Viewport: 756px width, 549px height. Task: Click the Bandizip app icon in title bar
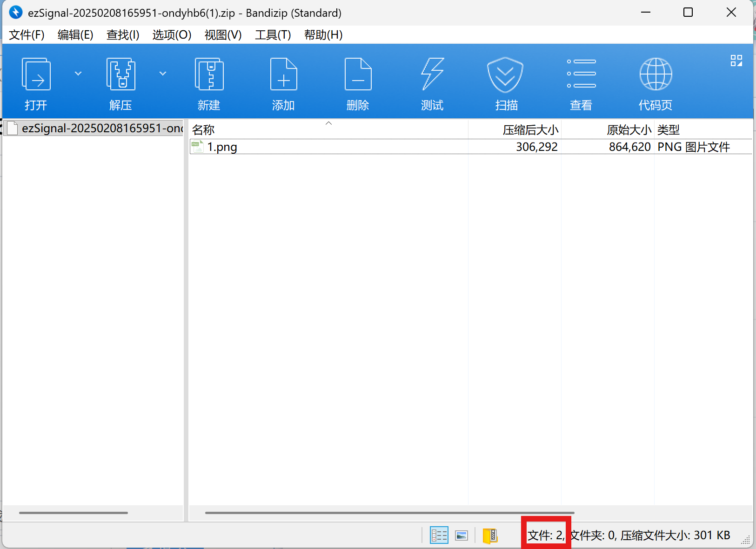16,13
